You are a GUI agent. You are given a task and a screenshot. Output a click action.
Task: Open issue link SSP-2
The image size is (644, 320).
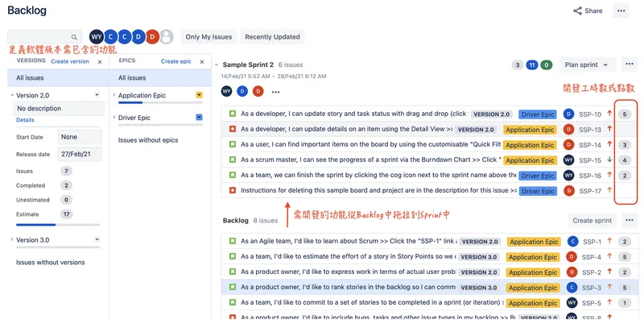click(x=592, y=272)
